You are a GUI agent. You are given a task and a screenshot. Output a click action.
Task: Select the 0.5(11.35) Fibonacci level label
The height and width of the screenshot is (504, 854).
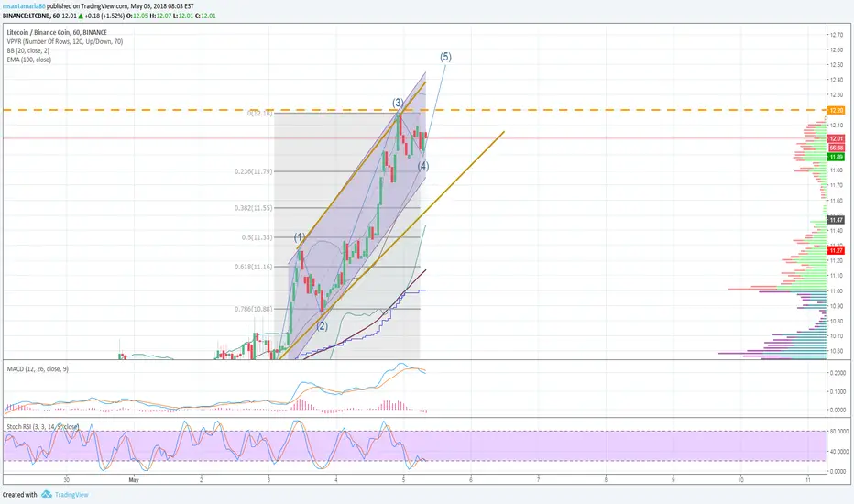point(257,237)
